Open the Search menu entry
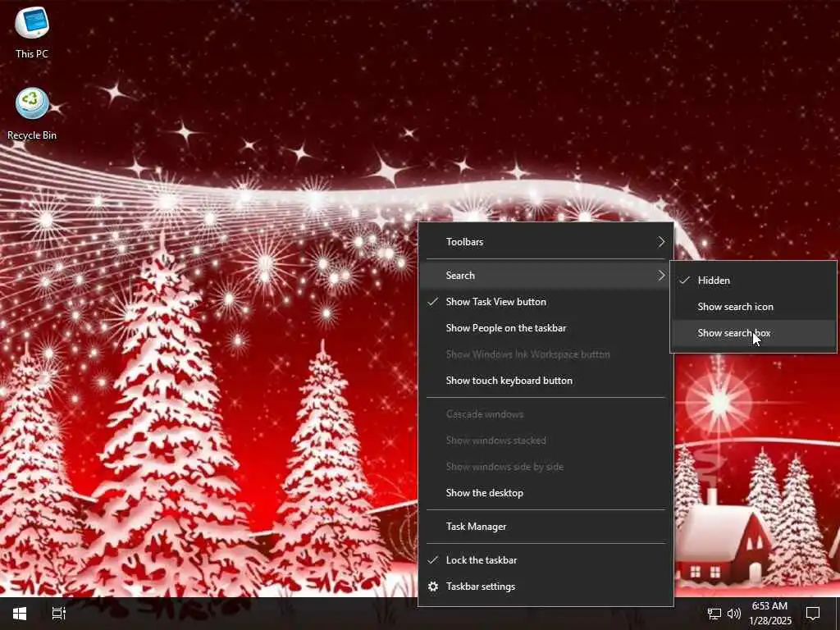Image resolution: width=840 pixels, height=630 pixels. pos(546,276)
